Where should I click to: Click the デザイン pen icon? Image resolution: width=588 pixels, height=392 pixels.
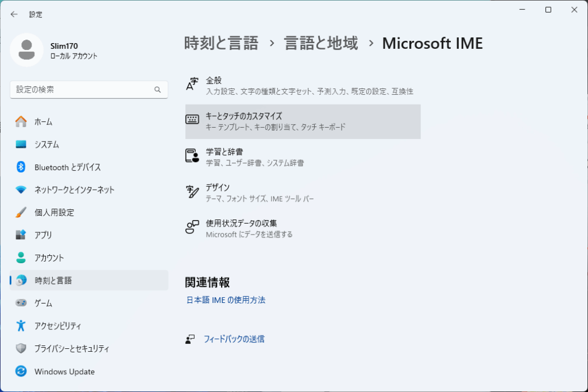192,191
